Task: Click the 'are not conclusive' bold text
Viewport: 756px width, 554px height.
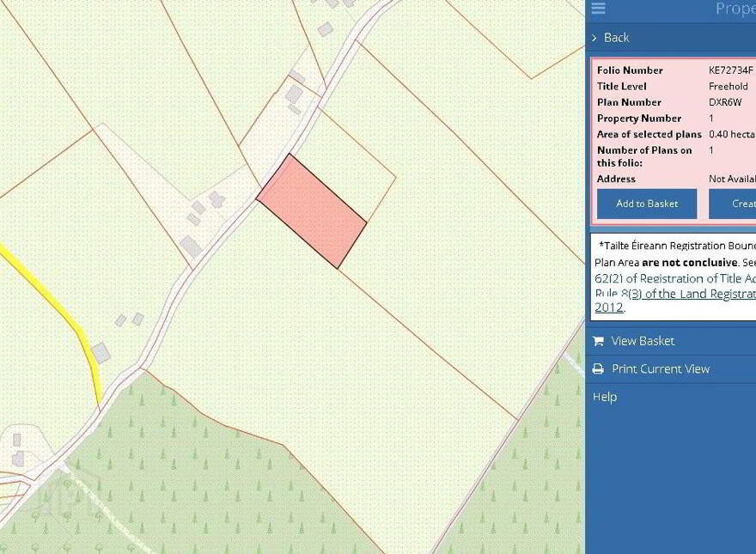Action: click(690, 263)
